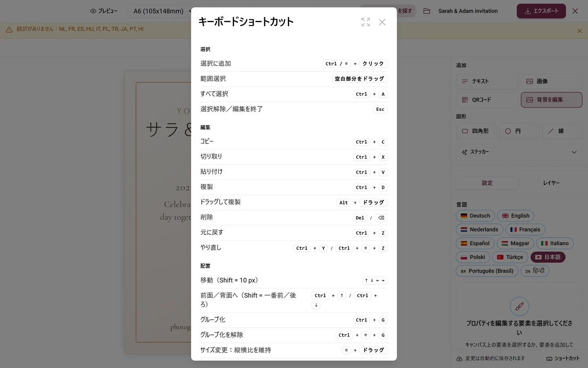
Task: Insert a 四角形 rectangle shape
Action: click(x=476, y=131)
